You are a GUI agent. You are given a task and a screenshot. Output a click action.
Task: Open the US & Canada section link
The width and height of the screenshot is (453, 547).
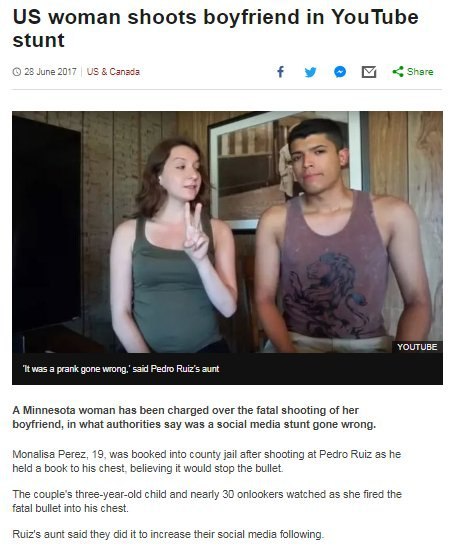(113, 72)
